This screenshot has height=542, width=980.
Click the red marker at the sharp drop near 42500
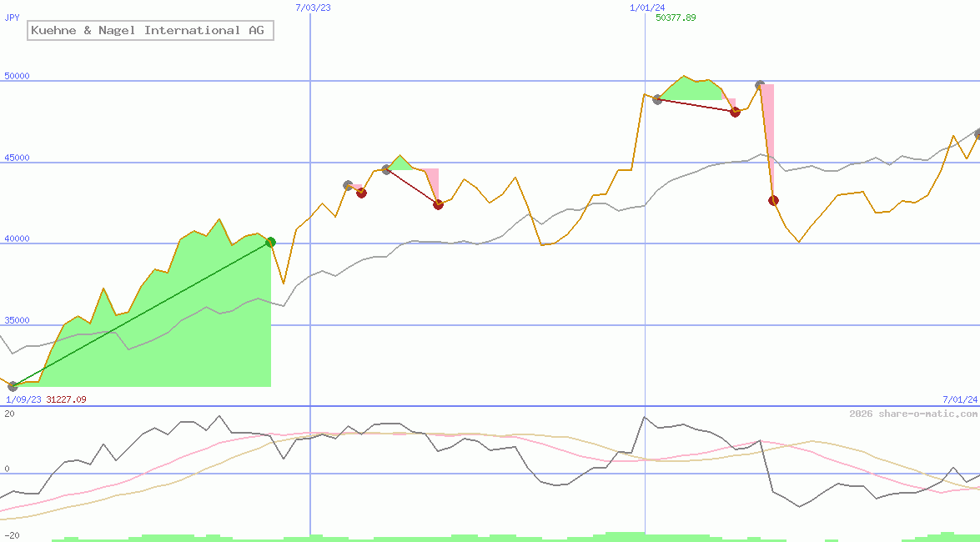tap(773, 200)
